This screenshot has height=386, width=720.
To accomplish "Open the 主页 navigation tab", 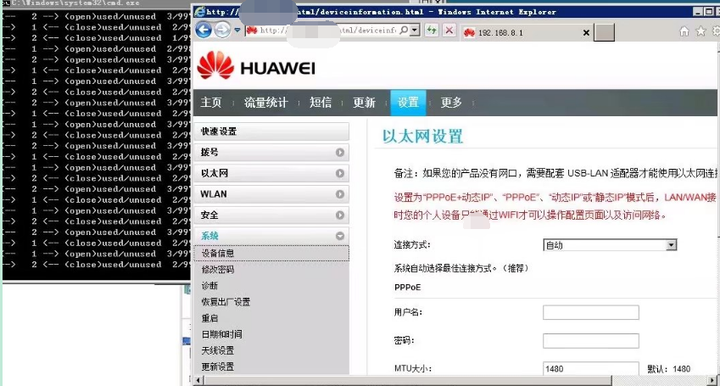I will tap(211, 102).
